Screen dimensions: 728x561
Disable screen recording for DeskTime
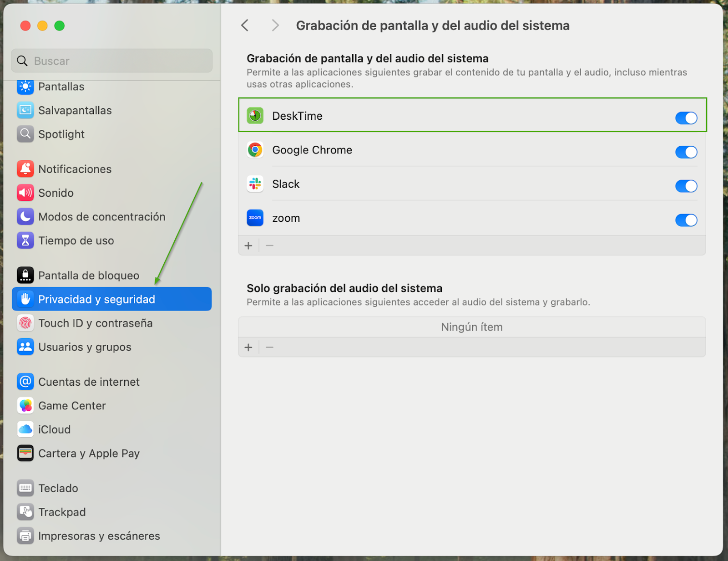click(686, 118)
